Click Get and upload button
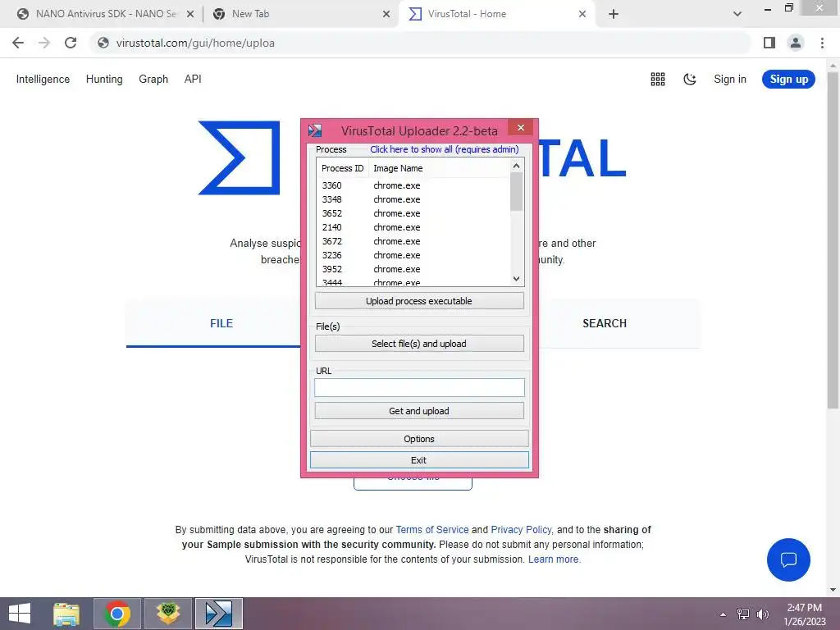The height and width of the screenshot is (630, 840). [x=419, y=411]
